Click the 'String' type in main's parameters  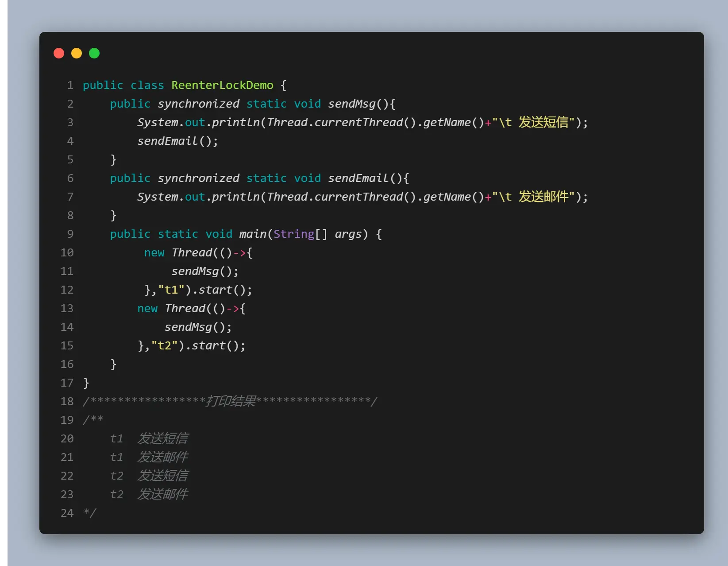click(294, 234)
